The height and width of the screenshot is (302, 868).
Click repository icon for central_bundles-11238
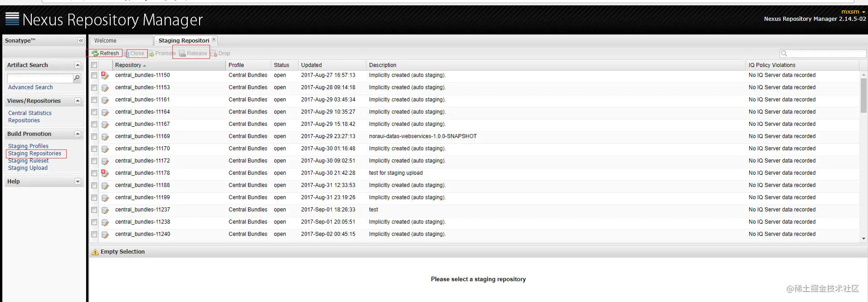[x=105, y=222]
